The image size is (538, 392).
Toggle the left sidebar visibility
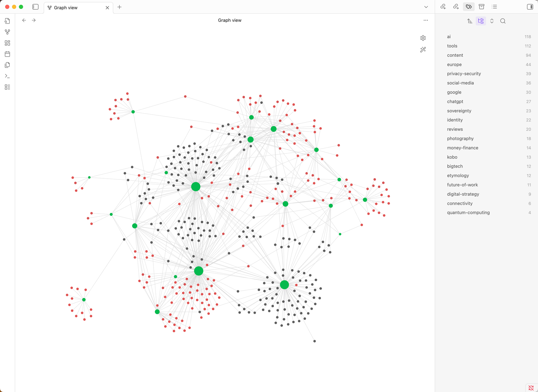35,7
